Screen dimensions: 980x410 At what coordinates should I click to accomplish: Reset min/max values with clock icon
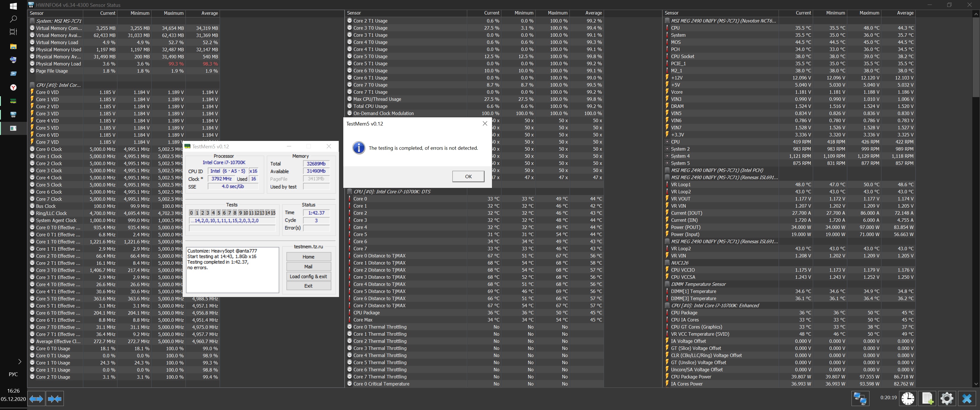tap(908, 399)
